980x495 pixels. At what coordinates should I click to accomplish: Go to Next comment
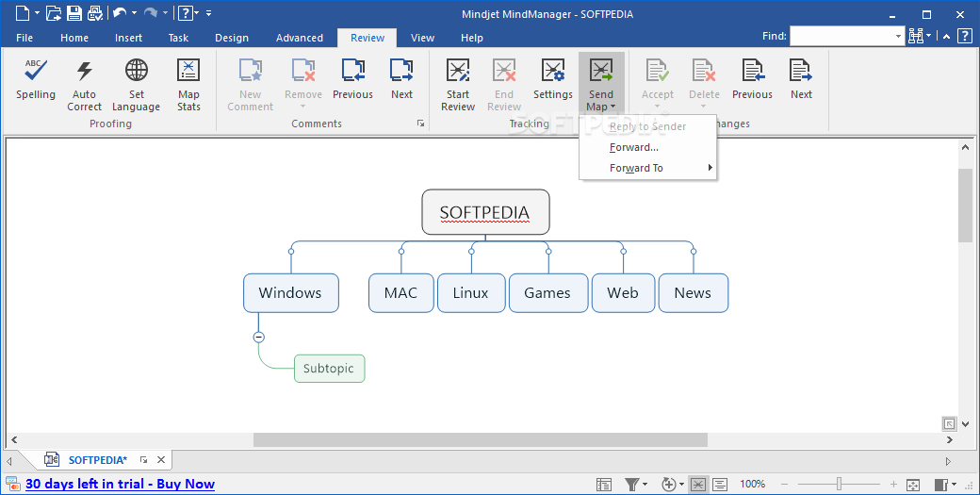[401, 79]
